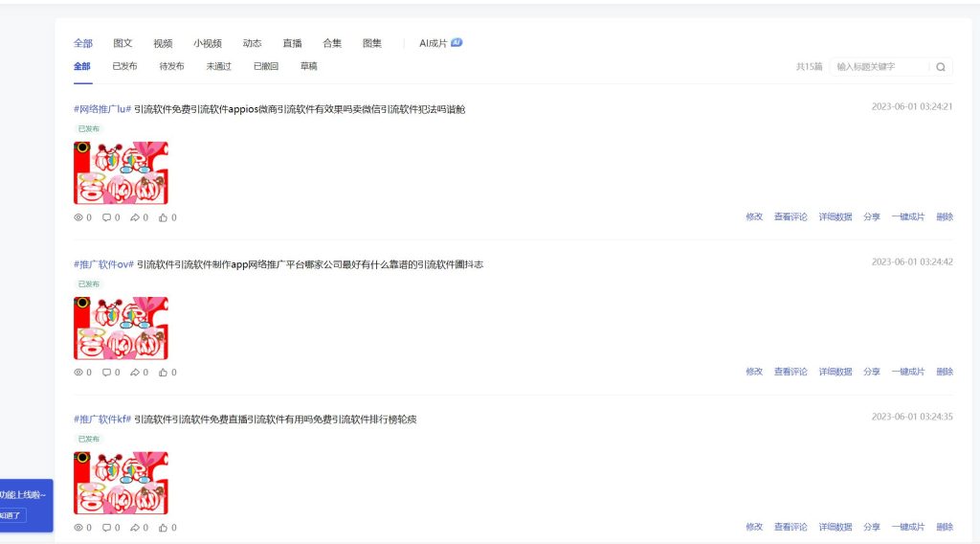Viewport: 980px width, 544px height.
Task: Click 一键成片 for the 推广软件ov post
Action: tap(908, 372)
